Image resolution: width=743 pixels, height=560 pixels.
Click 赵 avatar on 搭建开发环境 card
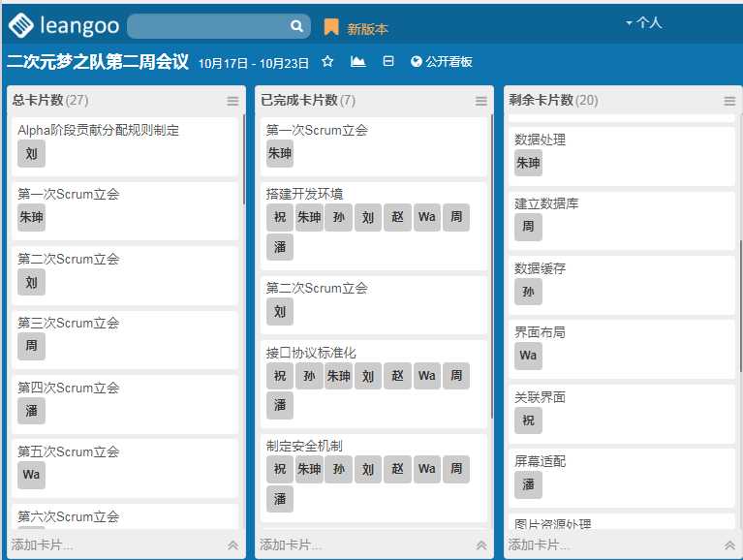tap(397, 217)
